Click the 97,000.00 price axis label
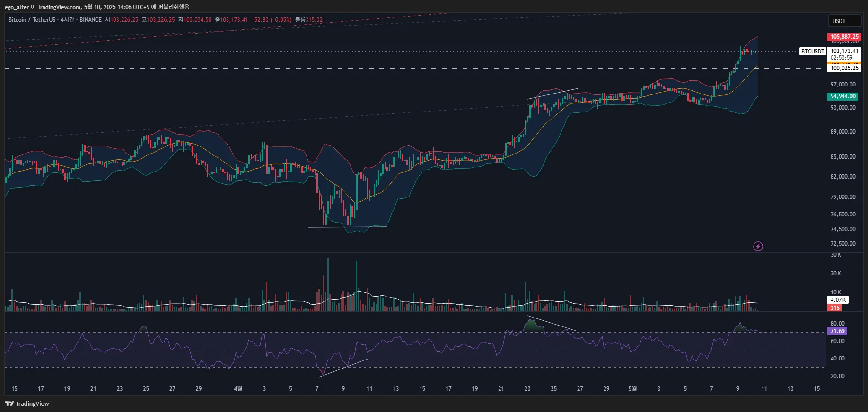Viewport: 868px width, 412px height. pos(843,85)
